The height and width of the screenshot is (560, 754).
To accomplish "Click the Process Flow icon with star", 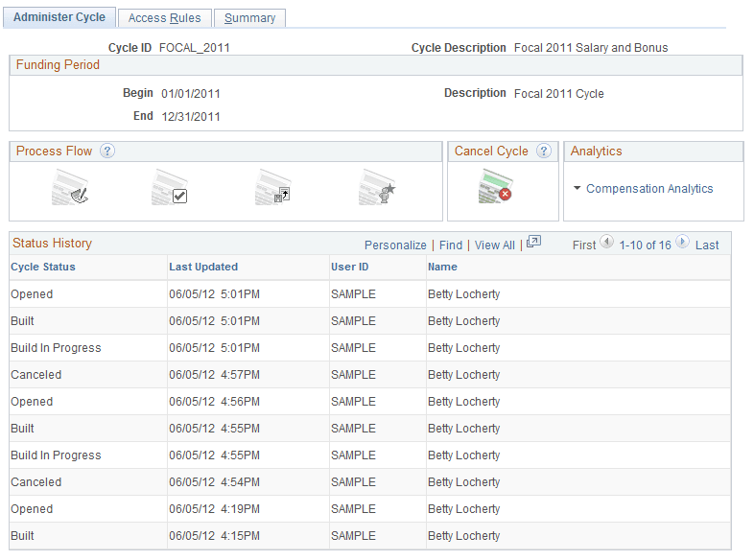I will pos(377,188).
